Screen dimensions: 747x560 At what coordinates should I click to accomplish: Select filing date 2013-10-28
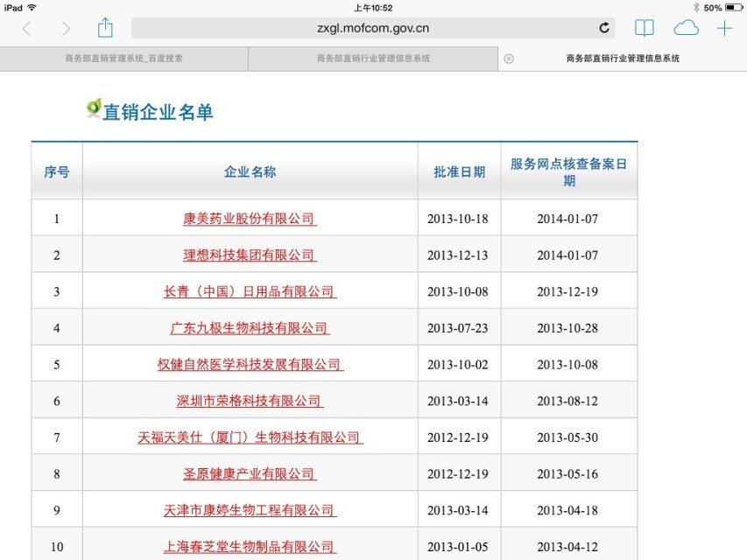click(567, 328)
